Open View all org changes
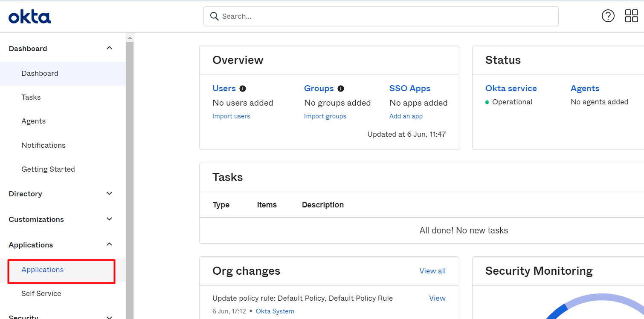The height and width of the screenshot is (319, 644). coord(432,271)
